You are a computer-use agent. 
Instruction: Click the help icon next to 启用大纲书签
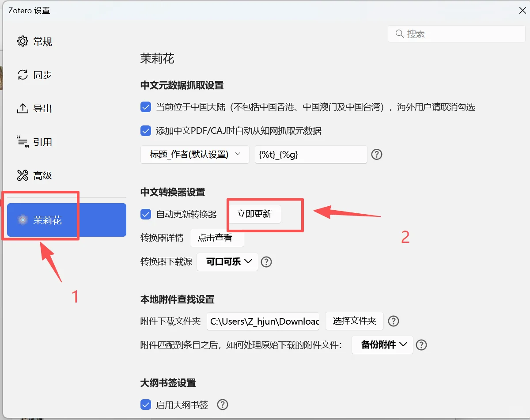(222, 405)
